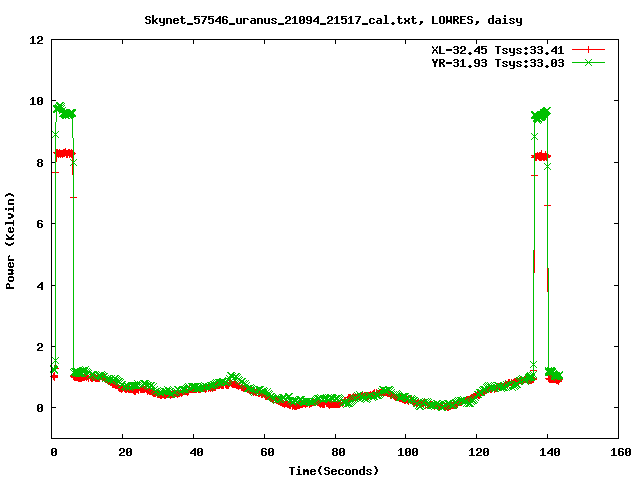Viewport: 640px width, 480px height.
Task: Click y-axis tick label 10
Action: 36,101
